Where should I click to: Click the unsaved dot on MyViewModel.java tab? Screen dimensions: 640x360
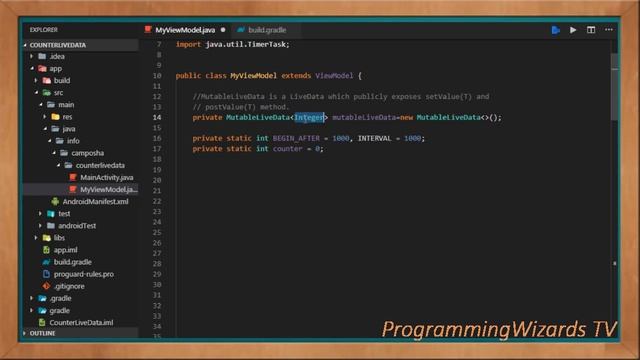point(223,30)
